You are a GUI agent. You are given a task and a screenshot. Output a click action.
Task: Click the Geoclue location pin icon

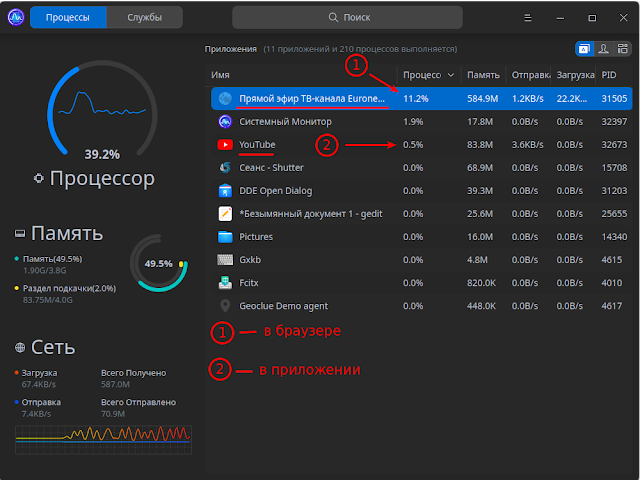pos(225,306)
